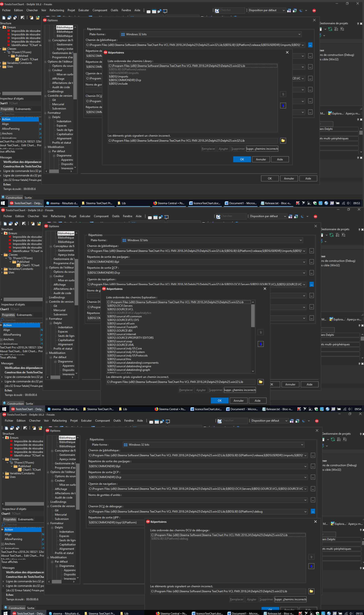364x615 pixels.
Task: Click Annuler in Exploration paths Répertoires dialog
Action: pyautogui.click(x=239, y=401)
